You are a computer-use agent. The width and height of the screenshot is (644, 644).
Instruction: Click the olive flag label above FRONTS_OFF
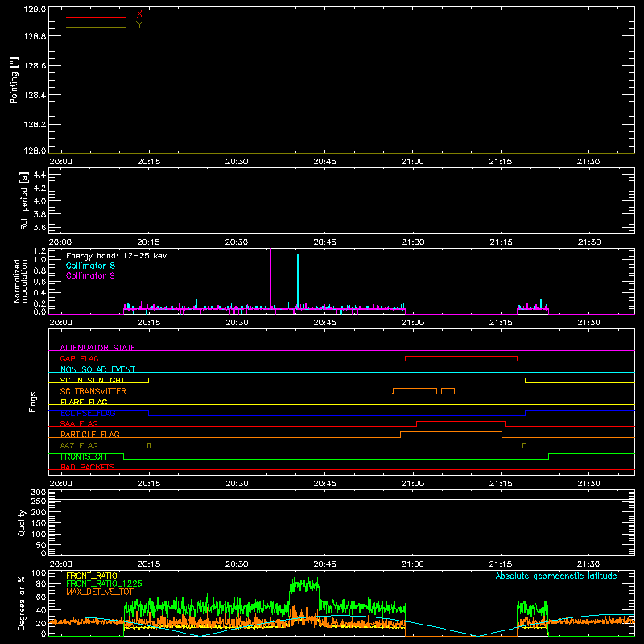point(79,445)
